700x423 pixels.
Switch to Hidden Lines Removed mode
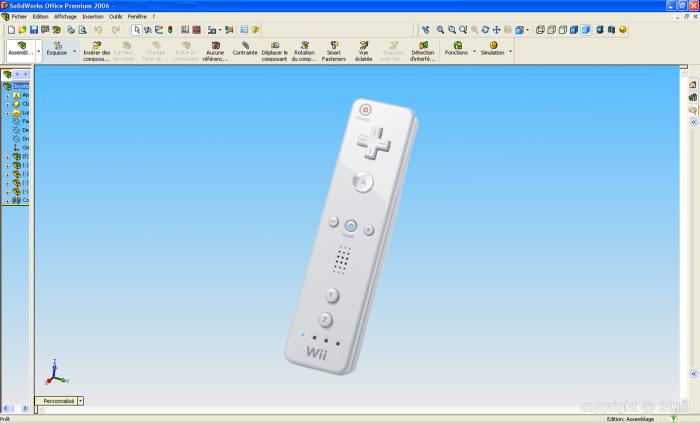(x=562, y=30)
